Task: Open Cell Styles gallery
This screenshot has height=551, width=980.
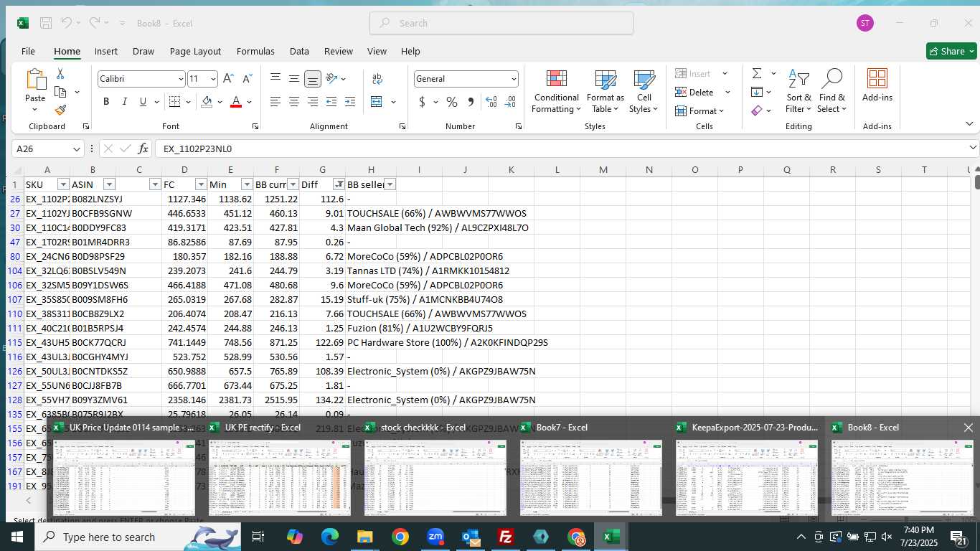Action: pos(644,91)
